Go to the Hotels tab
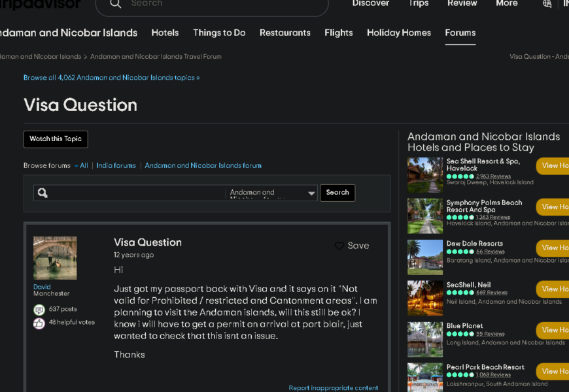This screenshot has width=569, height=392. [x=165, y=33]
